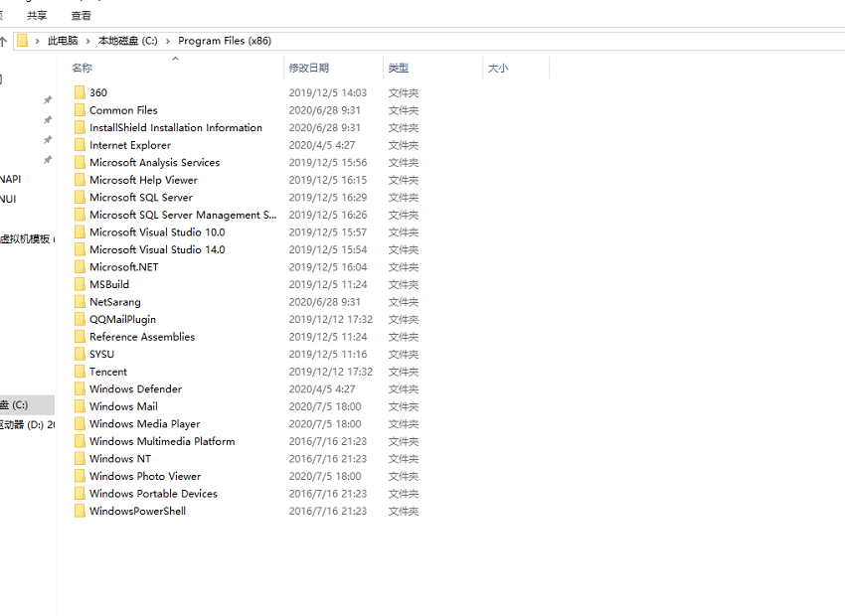Click the Visual Studio 14.0 folder icon
Screen dimensions: 845x616
click(80, 249)
